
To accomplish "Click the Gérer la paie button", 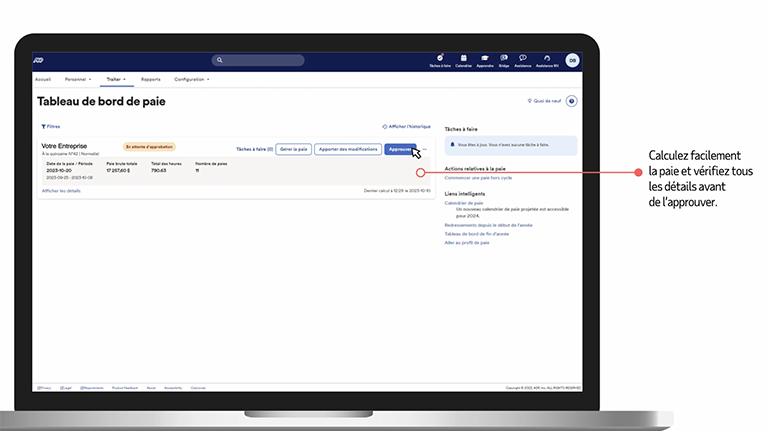I will [293, 148].
